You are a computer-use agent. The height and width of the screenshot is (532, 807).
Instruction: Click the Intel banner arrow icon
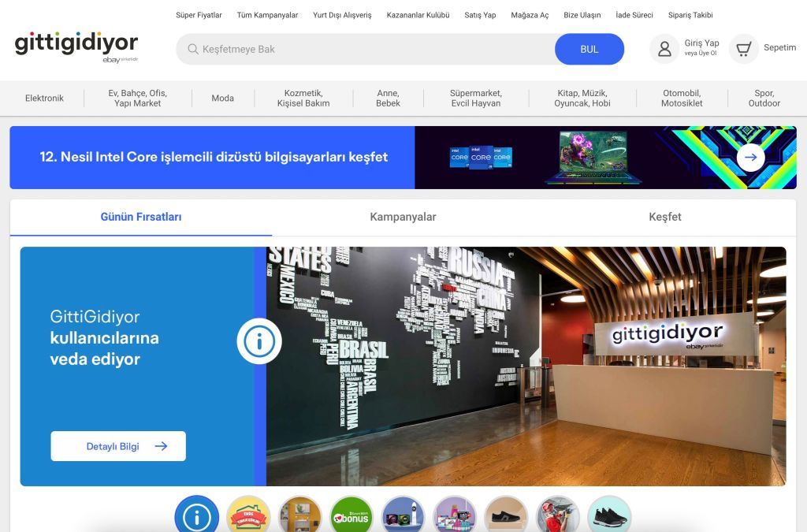click(x=750, y=157)
